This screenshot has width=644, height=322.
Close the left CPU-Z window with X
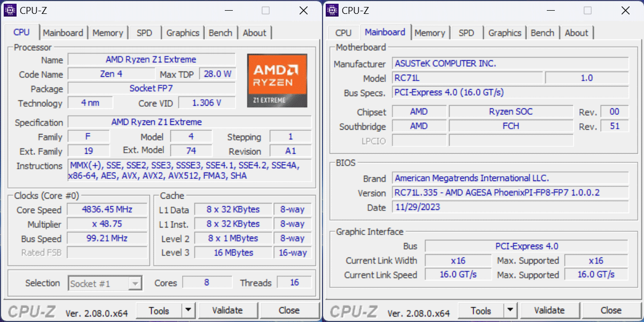[x=303, y=10]
